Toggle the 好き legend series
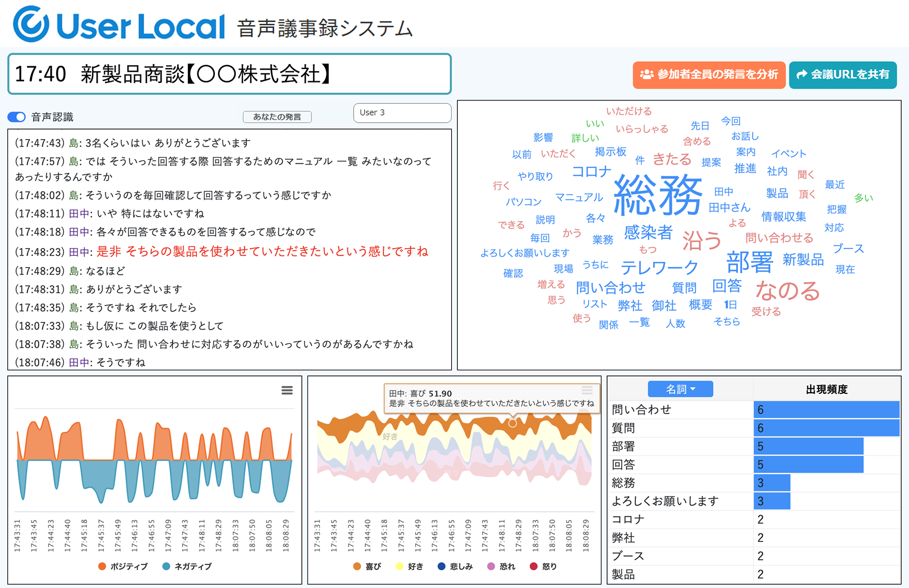The height and width of the screenshot is (588, 909). coord(410,566)
